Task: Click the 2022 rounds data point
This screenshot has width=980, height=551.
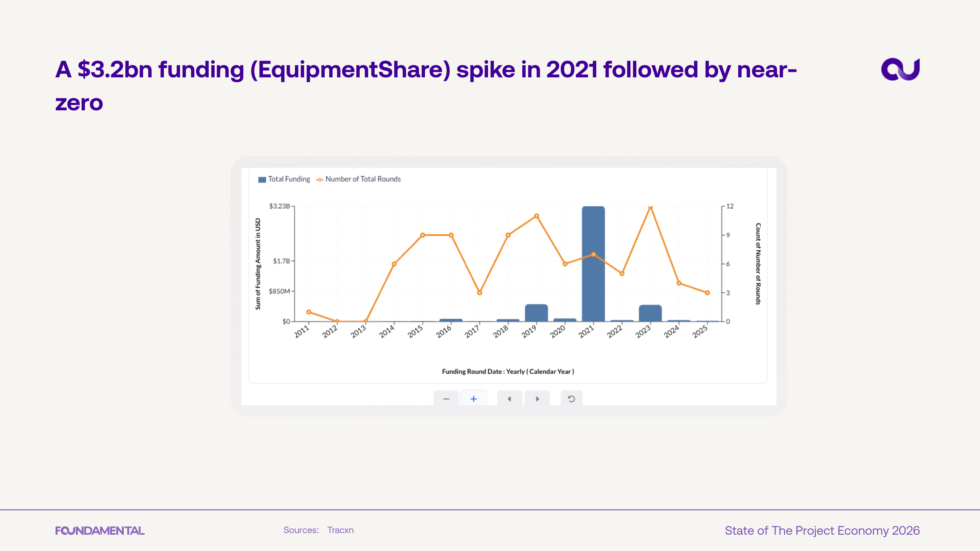Action: 622,274
